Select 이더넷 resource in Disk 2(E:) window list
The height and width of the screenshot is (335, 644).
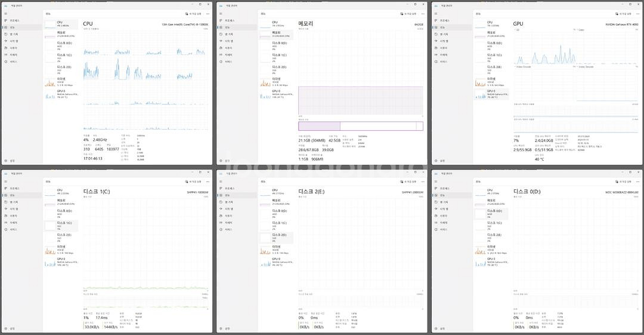tap(276, 250)
